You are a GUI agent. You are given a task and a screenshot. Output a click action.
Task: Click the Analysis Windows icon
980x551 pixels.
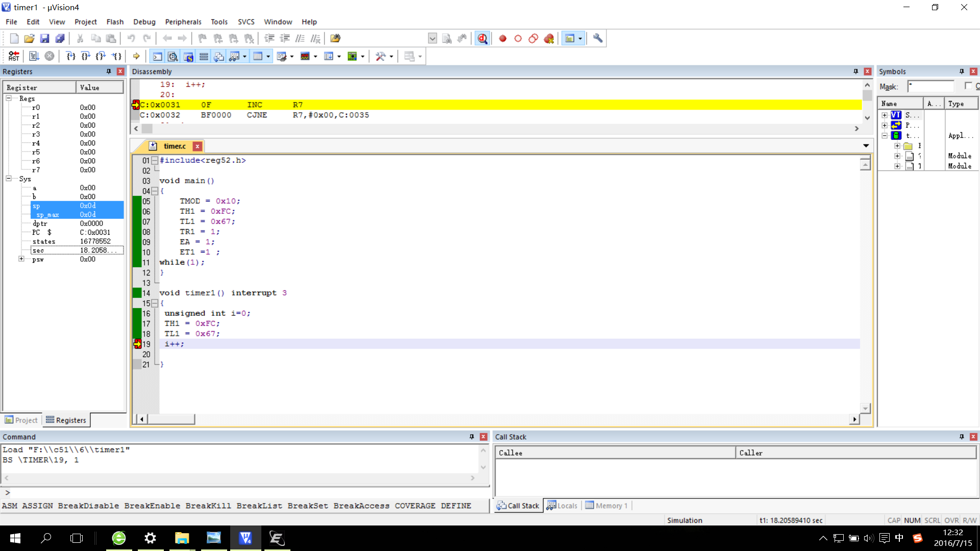(305, 56)
